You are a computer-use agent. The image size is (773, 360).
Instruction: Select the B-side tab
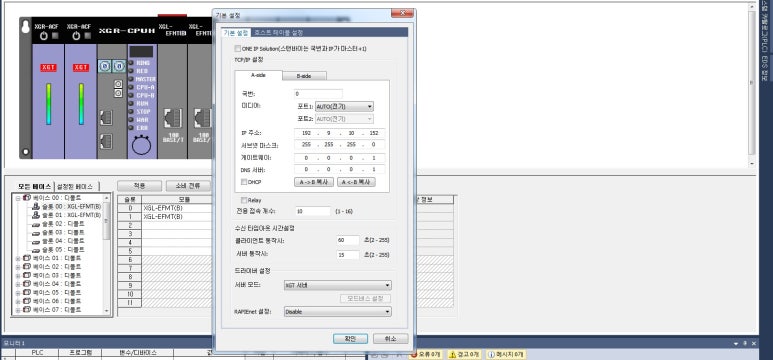pos(304,76)
